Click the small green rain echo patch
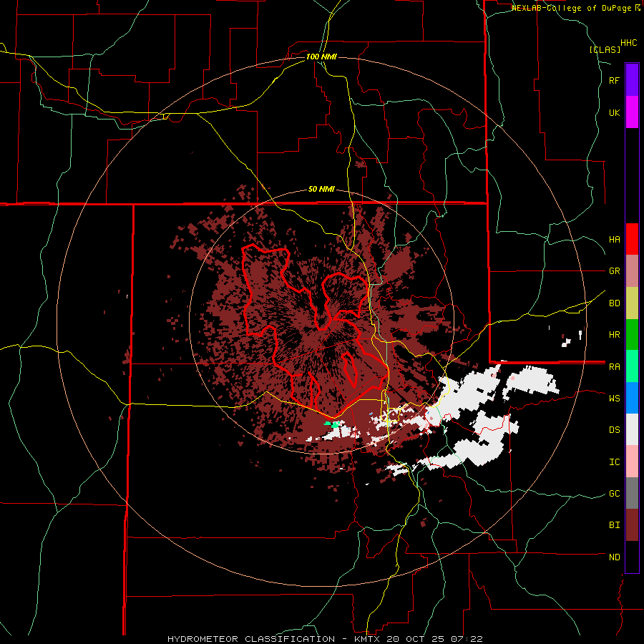 [333, 424]
